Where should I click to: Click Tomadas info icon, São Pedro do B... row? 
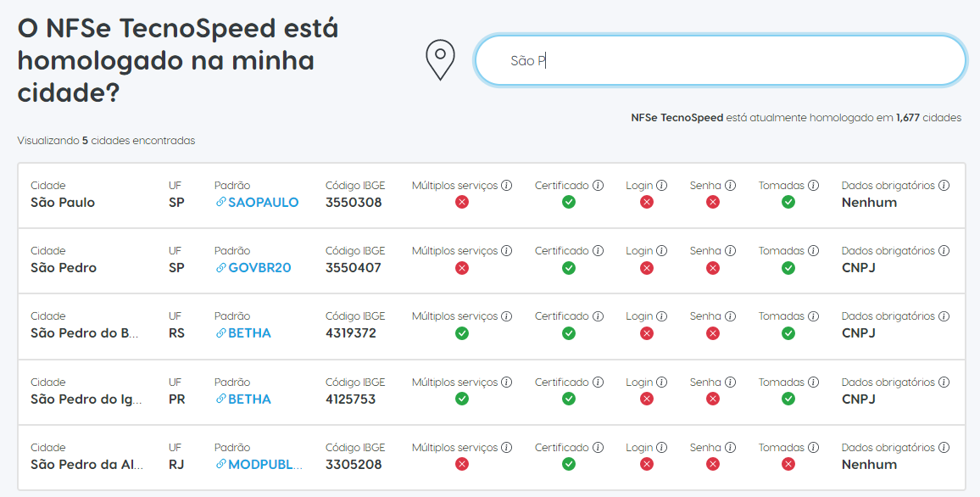click(x=813, y=316)
